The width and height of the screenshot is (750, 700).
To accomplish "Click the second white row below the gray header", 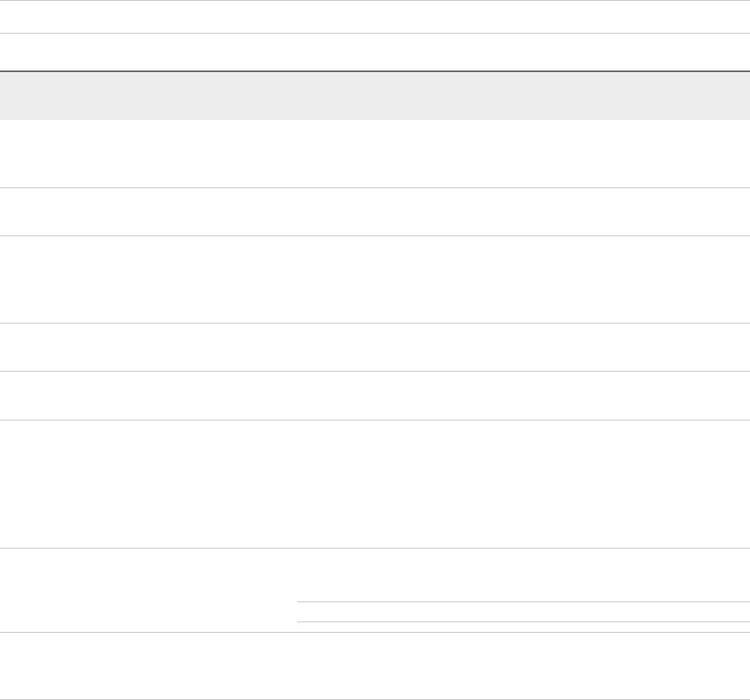I will pos(375,211).
